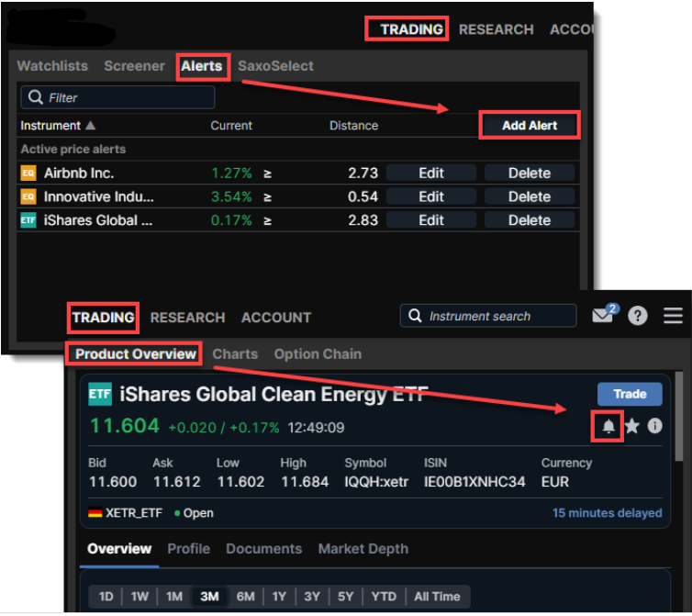Click the alerts Filter input box
Viewport: 692px width, 616px height.
pyautogui.click(x=117, y=97)
